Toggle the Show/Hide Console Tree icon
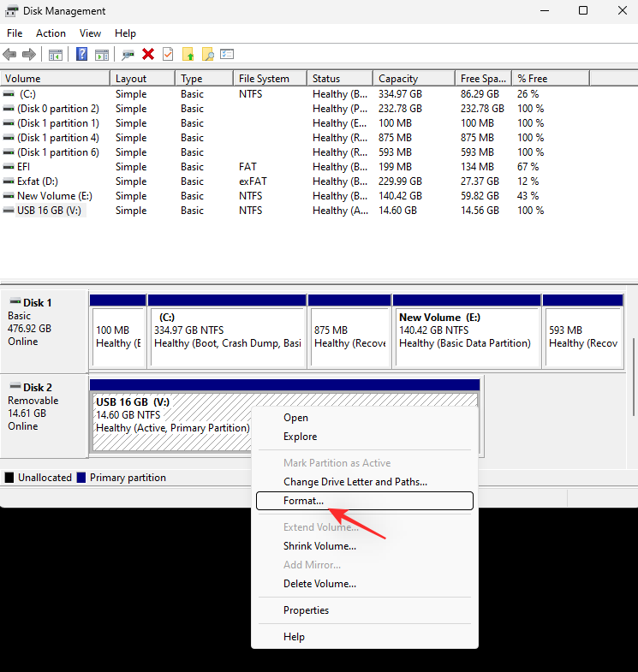The height and width of the screenshot is (672, 638). (56, 55)
